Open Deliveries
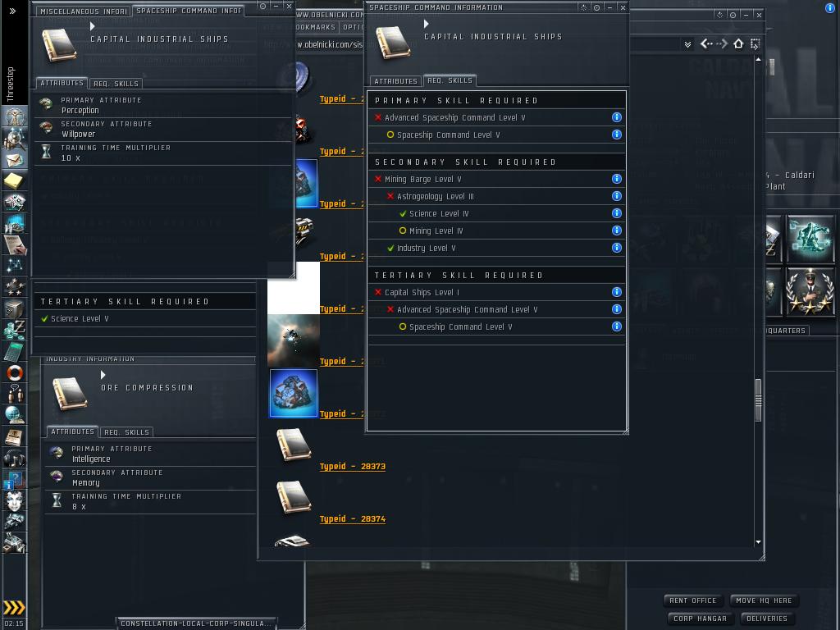The width and height of the screenshot is (840, 630). [x=767, y=619]
